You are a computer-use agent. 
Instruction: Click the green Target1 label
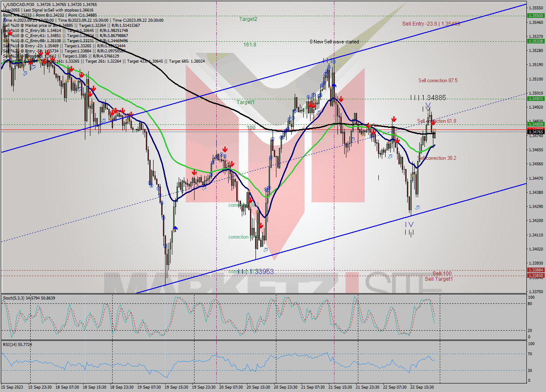(246, 102)
